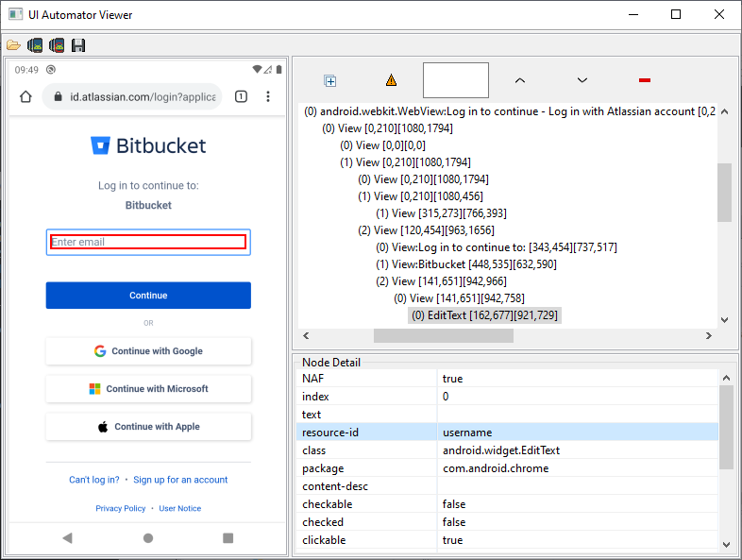
Task: Click Continue with Apple button
Action: pyautogui.click(x=148, y=427)
